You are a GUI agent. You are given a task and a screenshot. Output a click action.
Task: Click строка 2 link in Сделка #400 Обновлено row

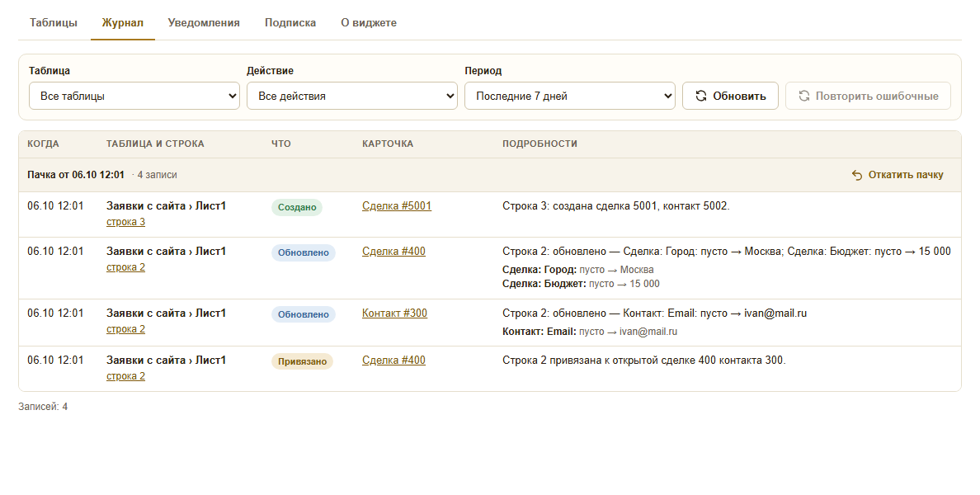(x=125, y=266)
